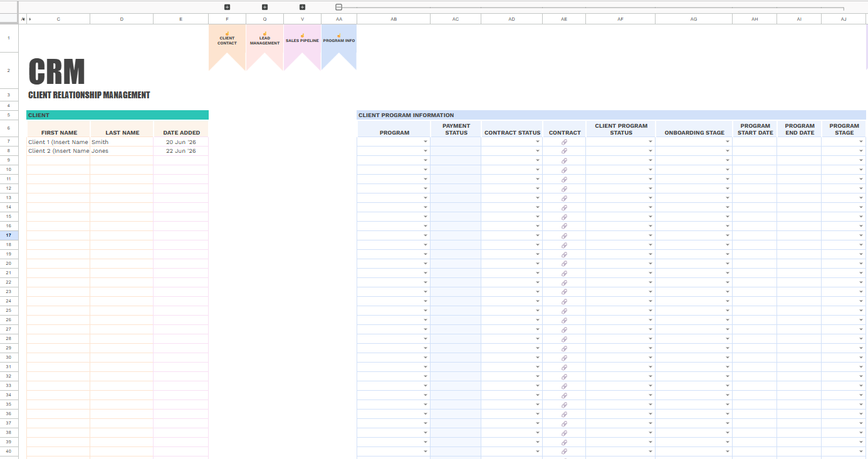Open the Program dropdown in row 8
Image resolution: width=868 pixels, height=459 pixels.
(x=426, y=152)
